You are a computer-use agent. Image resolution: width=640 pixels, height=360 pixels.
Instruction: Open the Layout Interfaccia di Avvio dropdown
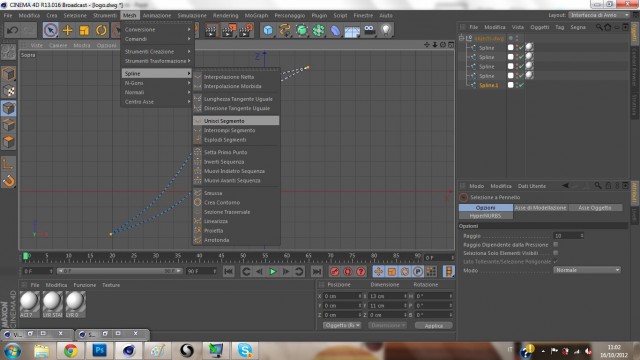[x=599, y=15]
